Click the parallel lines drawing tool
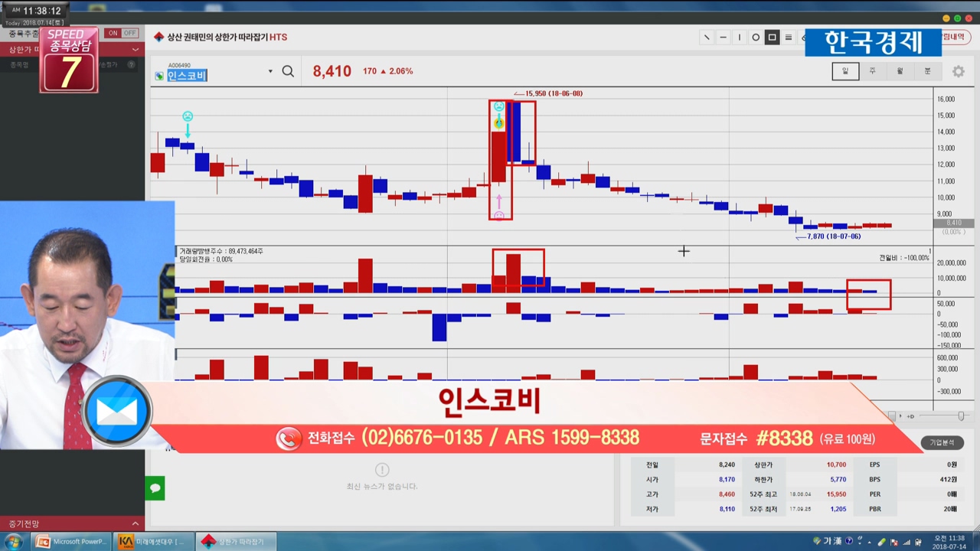This screenshot has width=980, height=551. click(x=789, y=37)
